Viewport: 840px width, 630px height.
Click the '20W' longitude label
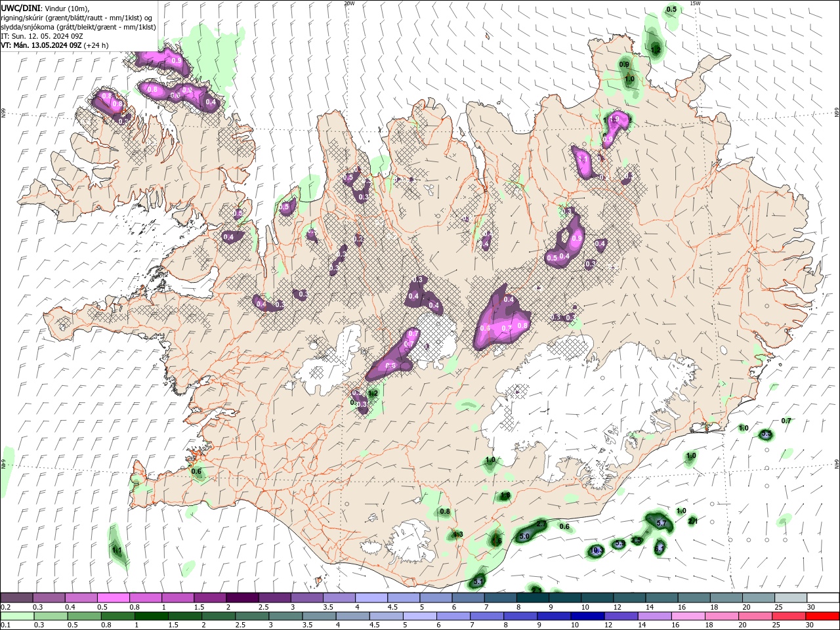(x=349, y=3)
